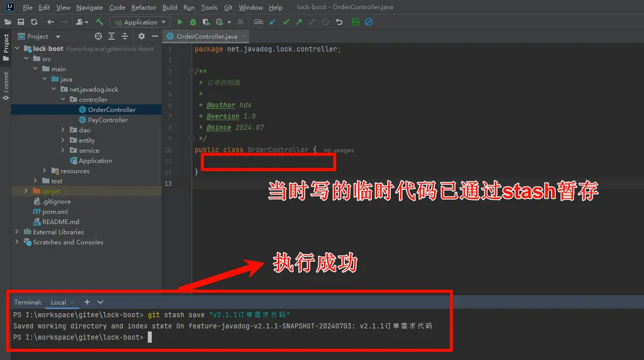Select opened file with the target icon

point(98,36)
